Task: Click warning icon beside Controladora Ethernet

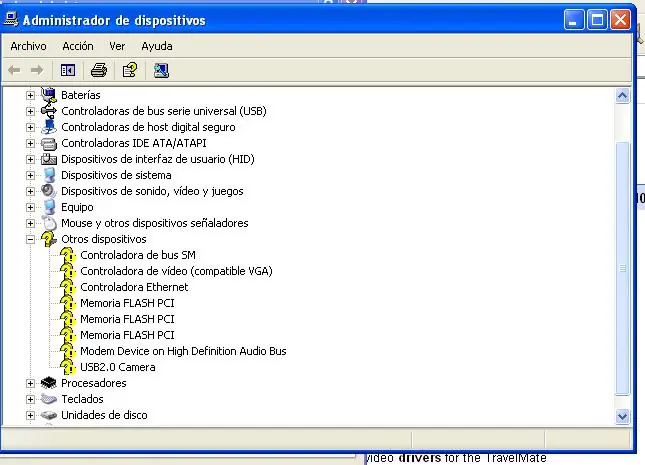Action: pyautogui.click(x=68, y=287)
